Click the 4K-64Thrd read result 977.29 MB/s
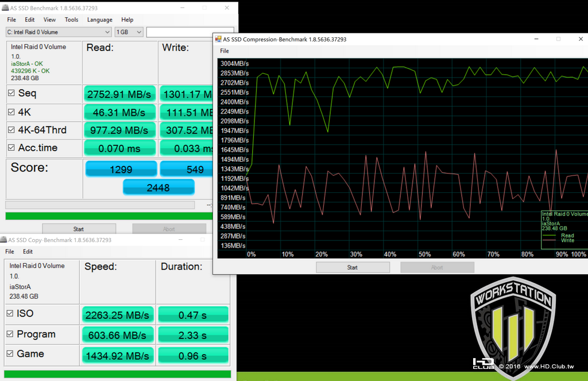 [119, 130]
